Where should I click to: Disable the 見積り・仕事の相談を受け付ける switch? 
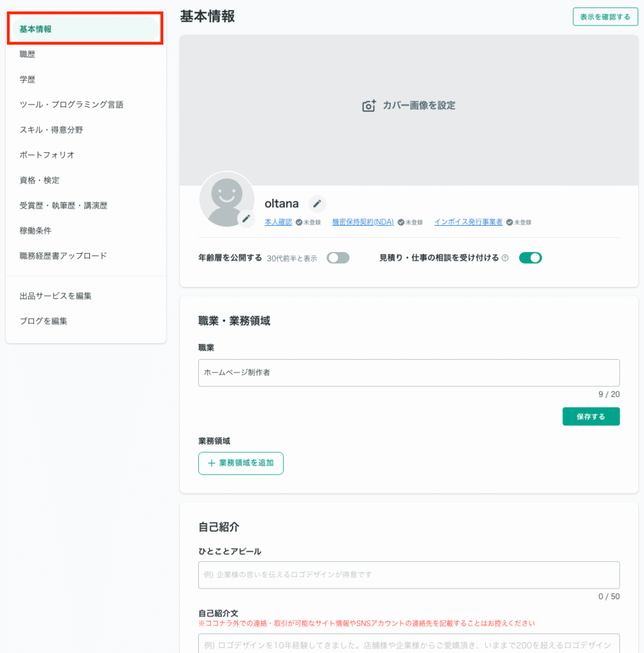pos(530,258)
